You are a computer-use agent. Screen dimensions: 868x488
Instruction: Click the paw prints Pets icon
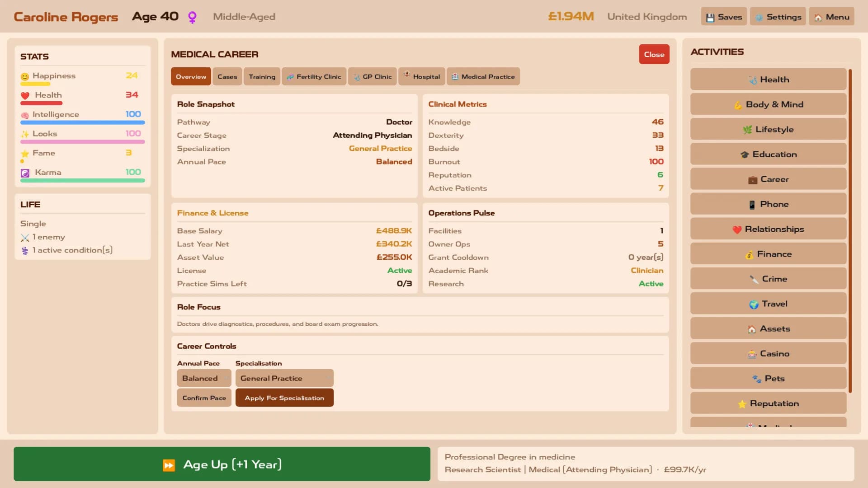coord(757,379)
